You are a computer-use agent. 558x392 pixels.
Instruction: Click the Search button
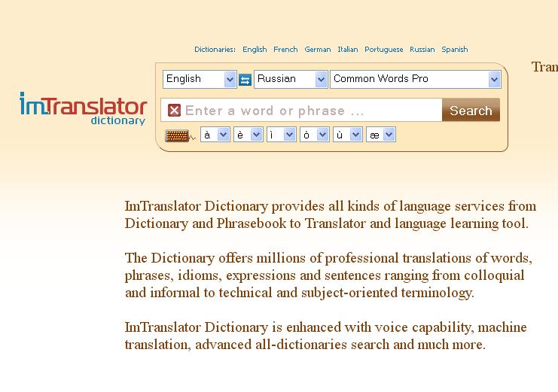471,111
